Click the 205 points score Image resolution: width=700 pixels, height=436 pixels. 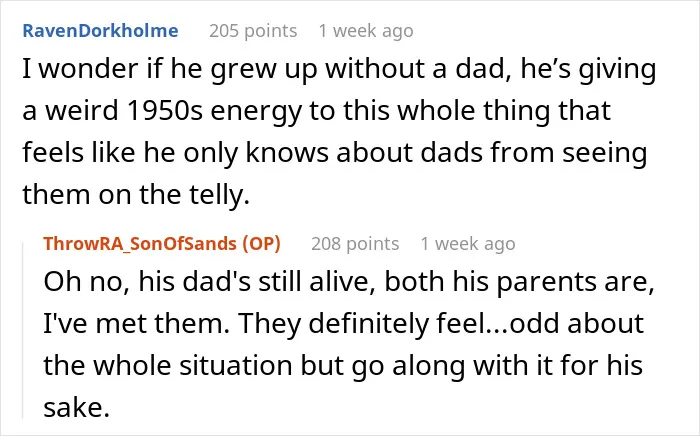tap(253, 31)
